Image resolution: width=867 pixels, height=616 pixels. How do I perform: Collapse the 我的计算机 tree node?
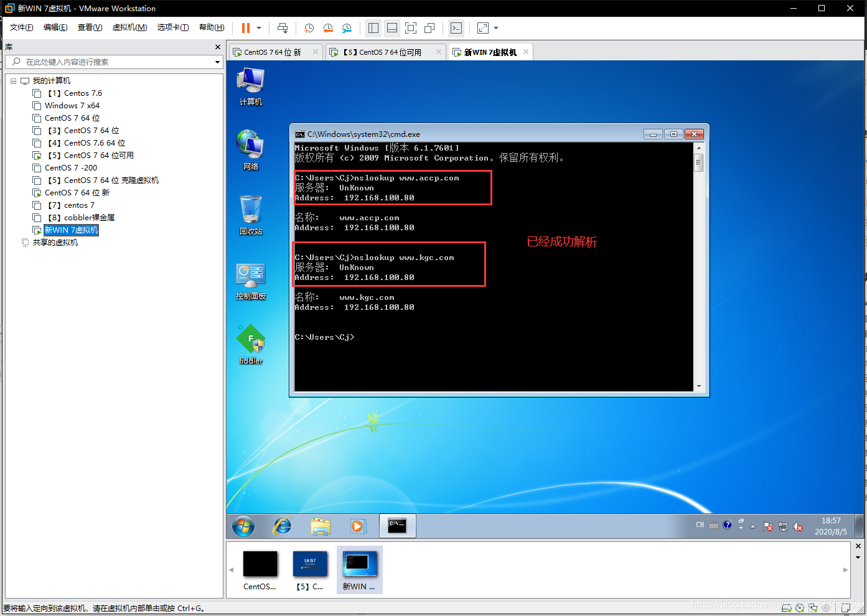(14, 81)
